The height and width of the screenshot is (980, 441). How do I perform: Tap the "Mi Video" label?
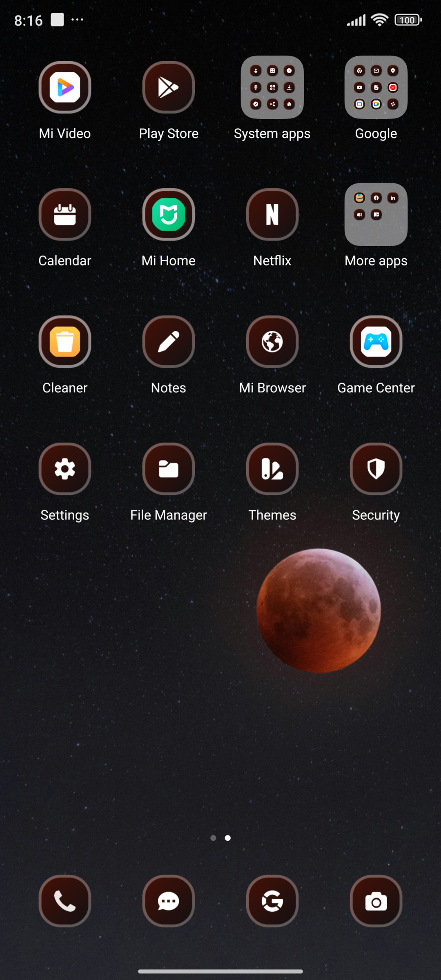click(65, 134)
